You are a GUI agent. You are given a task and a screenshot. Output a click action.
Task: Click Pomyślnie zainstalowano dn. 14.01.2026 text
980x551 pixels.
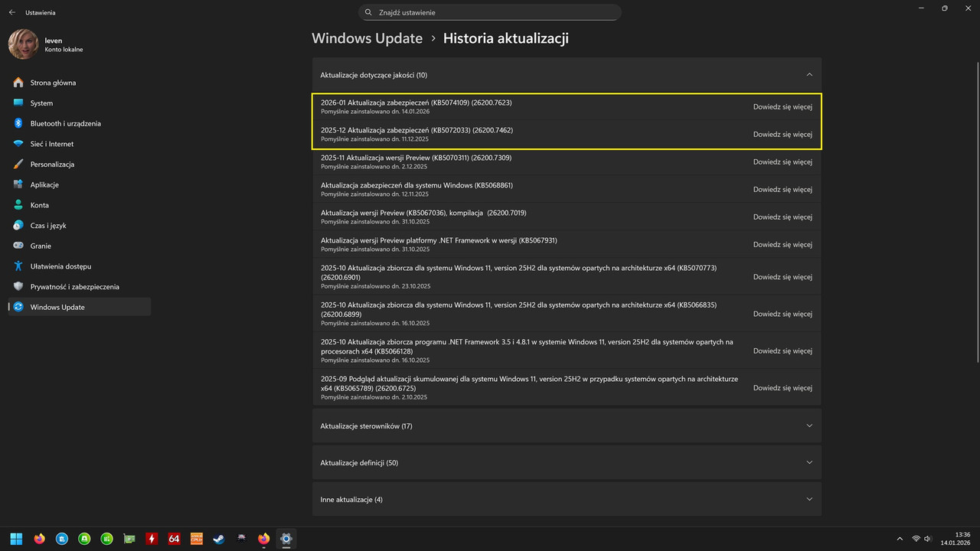pyautogui.click(x=375, y=112)
